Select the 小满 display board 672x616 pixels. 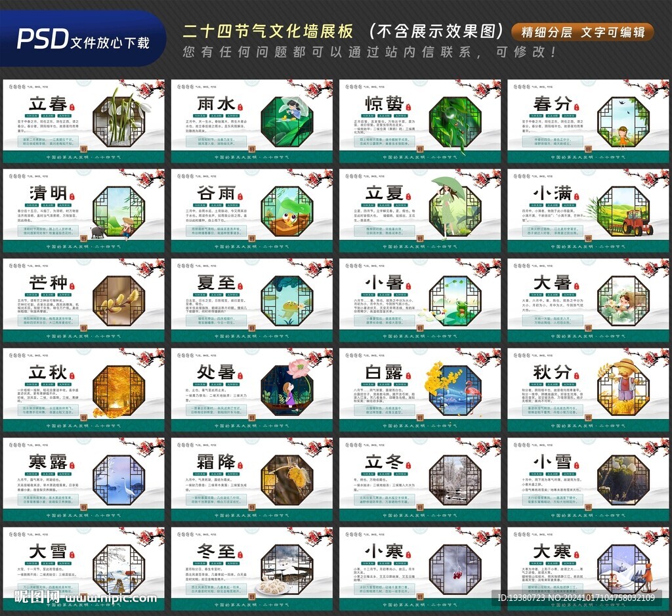[x=588, y=211]
